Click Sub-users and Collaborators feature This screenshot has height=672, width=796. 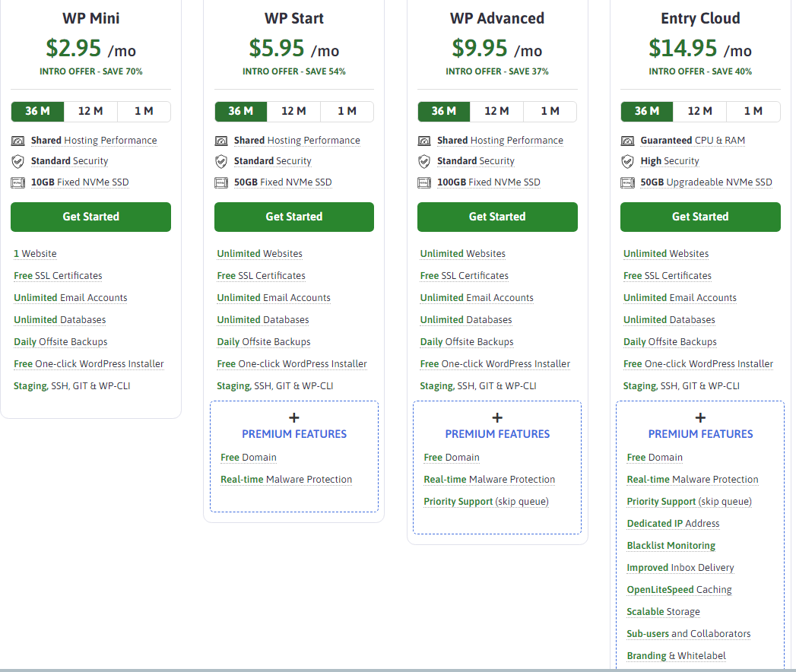(689, 634)
